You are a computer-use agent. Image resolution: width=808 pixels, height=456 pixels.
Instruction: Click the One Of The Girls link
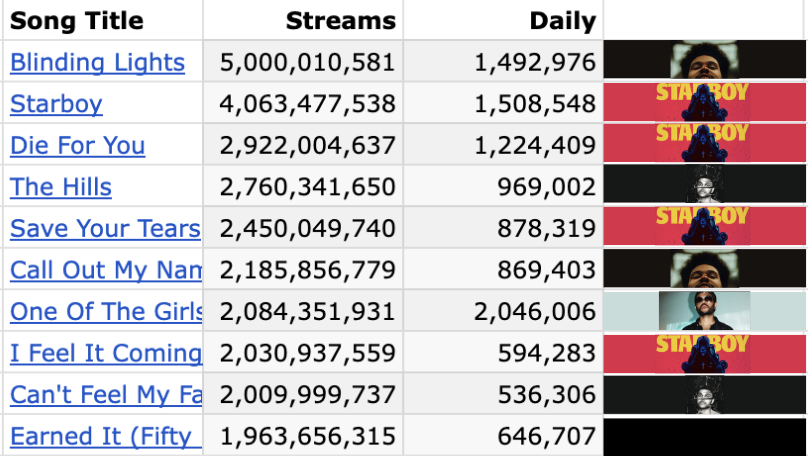pyautogui.click(x=105, y=312)
